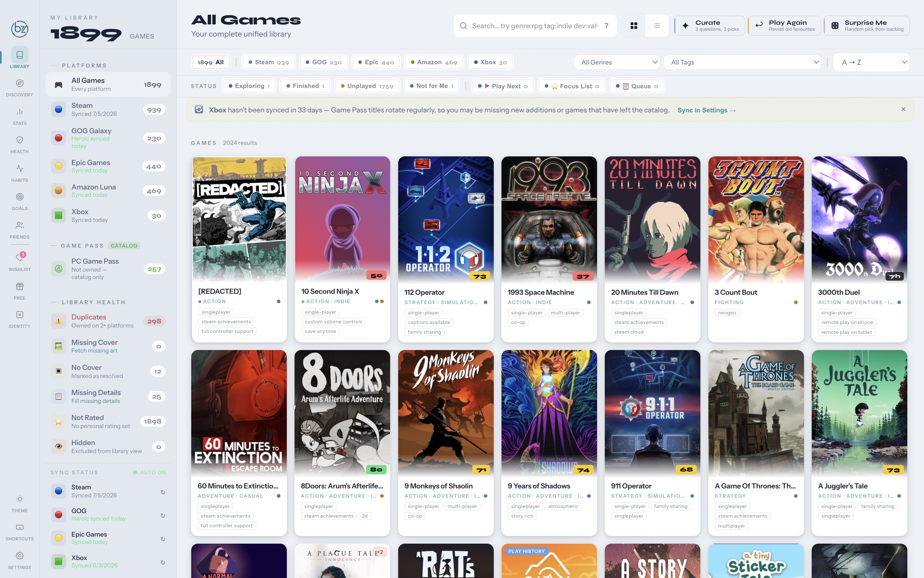Open the 9 Monkeys of Shaolin cover
The image size is (924, 578).
[446, 413]
